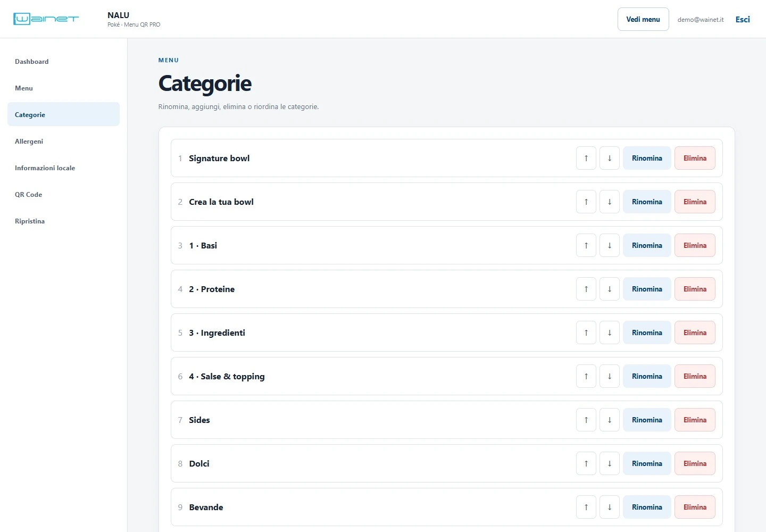Delete the Signature bowl category
This screenshot has width=766, height=532.
coord(695,158)
